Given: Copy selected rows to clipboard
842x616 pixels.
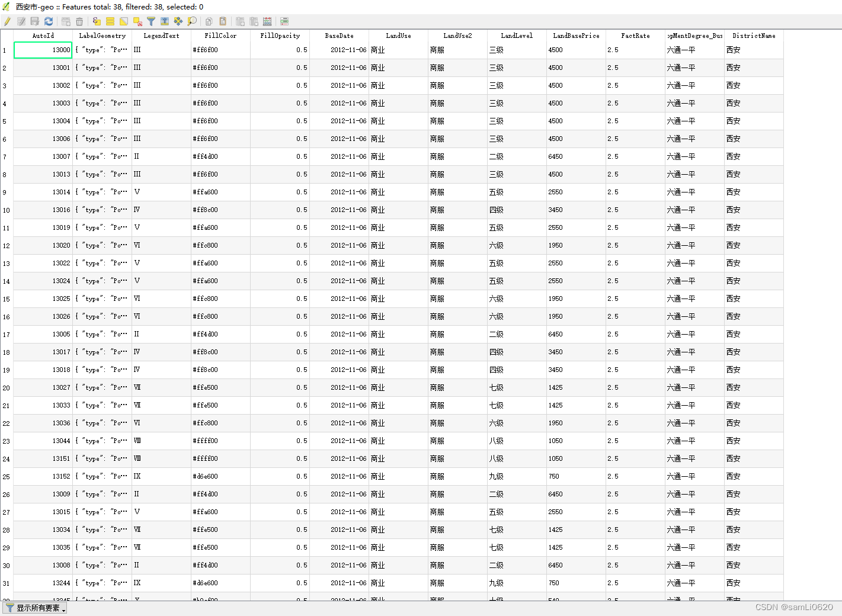Looking at the screenshot, I should (209, 21).
